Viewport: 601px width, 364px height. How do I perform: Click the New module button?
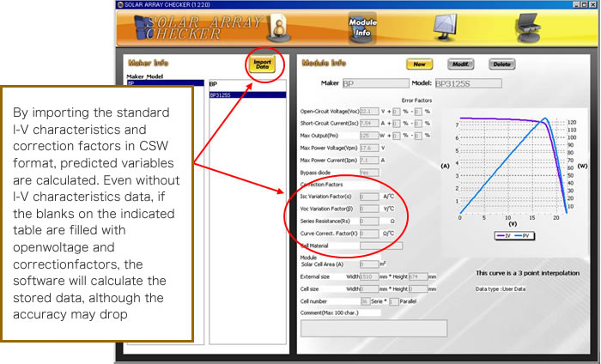(421, 64)
